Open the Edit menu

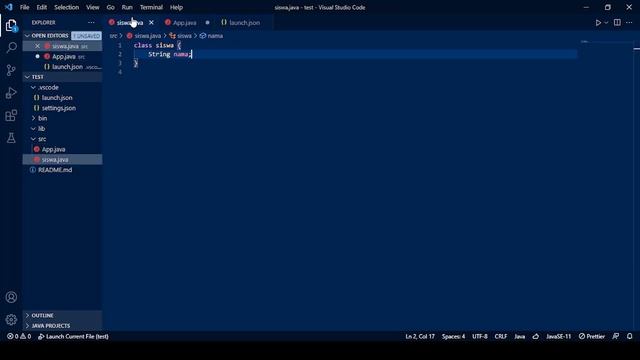(42, 7)
